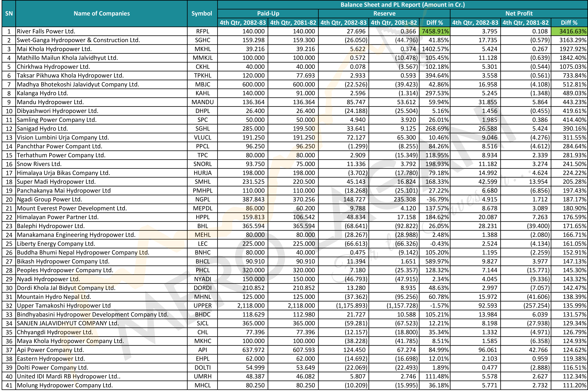This screenshot has height=391, width=588.
Task: Click "Mathillo Mailun Khola Jalvidhyut Ltd."
Action: click(67, 58)
